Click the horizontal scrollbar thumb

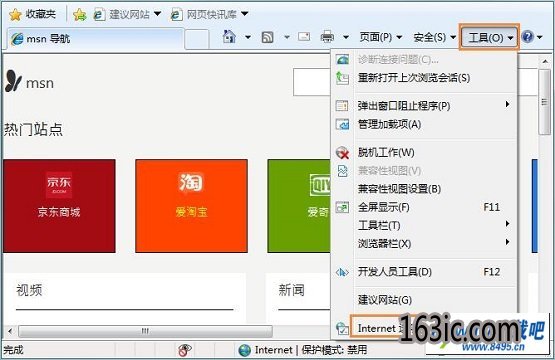[x=145, y=331]
